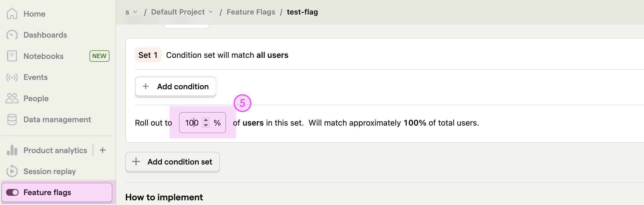Image resolution: width=644 pixels, height=205 pixels.
Task: Click the Home house icon
Action: coord(12,14)
